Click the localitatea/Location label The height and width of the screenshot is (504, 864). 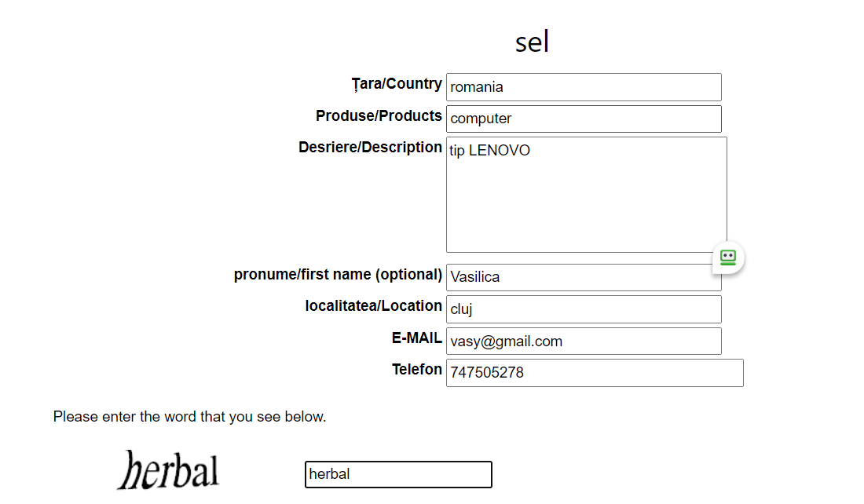[373, 306]
